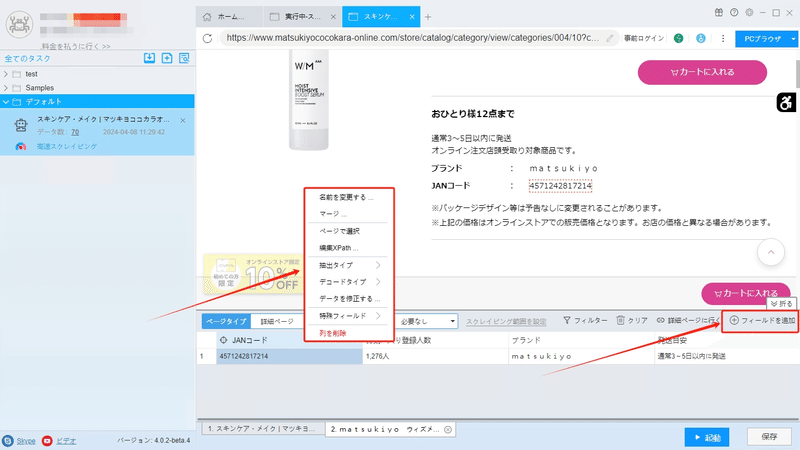Viewport: 800px width, 450px height.
Task: Click the blue round icon in address bar
Action: [x=701, y=38]
